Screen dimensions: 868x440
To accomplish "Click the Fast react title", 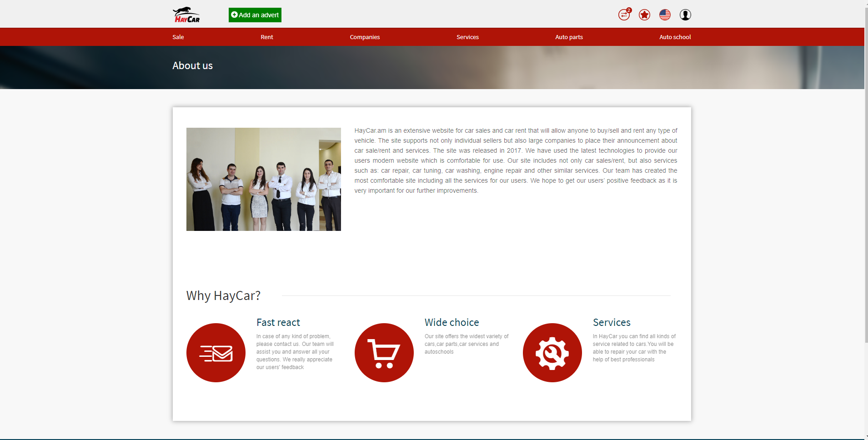I will 278,322.
